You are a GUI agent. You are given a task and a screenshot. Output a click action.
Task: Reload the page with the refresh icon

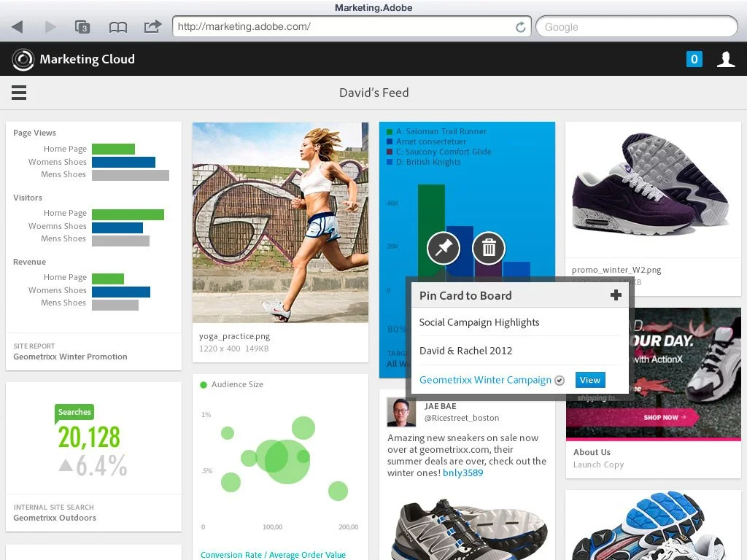pos(520,27)
